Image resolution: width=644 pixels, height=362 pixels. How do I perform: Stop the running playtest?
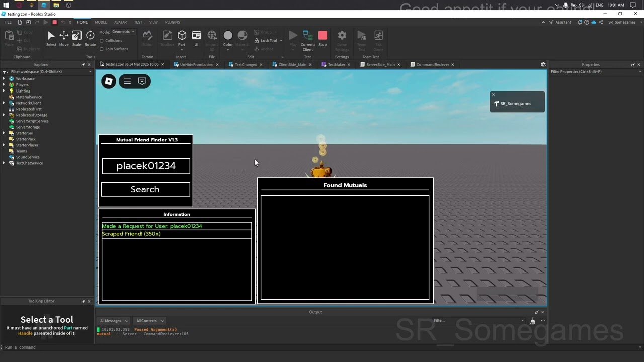(323, 39)
